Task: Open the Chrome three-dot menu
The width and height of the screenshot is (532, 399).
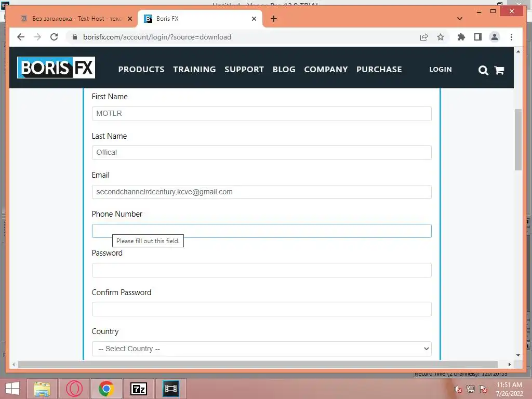Action: click(x=511, y=37)
